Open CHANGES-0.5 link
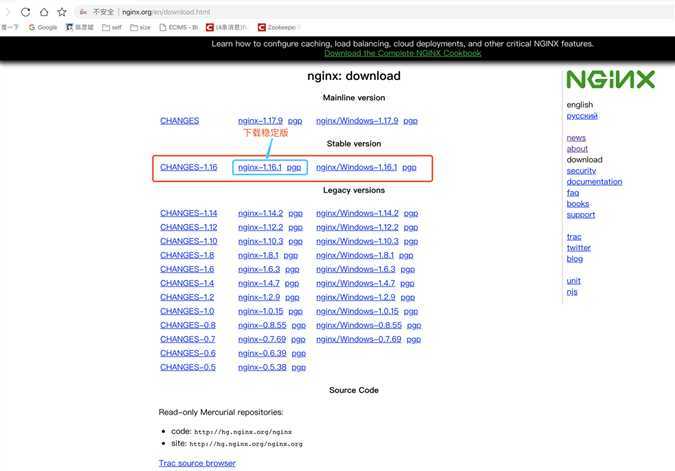 click(188, 367)
